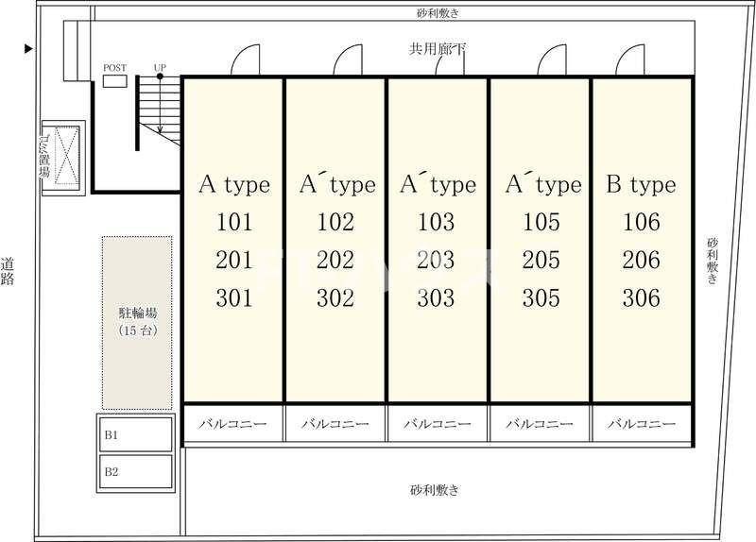Click the POST mailbox rectangle

[114, 81]
